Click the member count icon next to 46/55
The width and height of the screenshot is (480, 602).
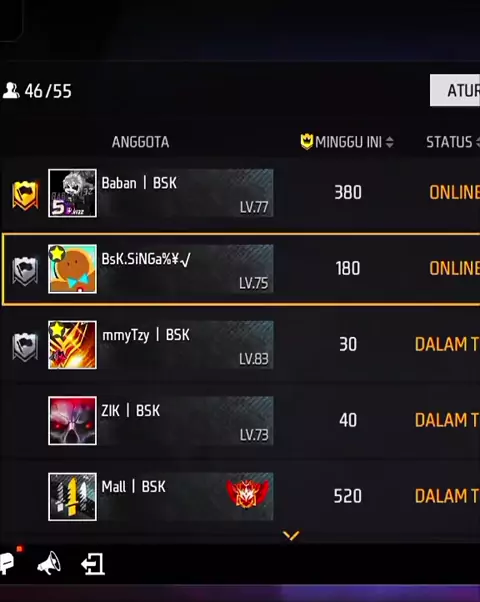coord(11,91)
